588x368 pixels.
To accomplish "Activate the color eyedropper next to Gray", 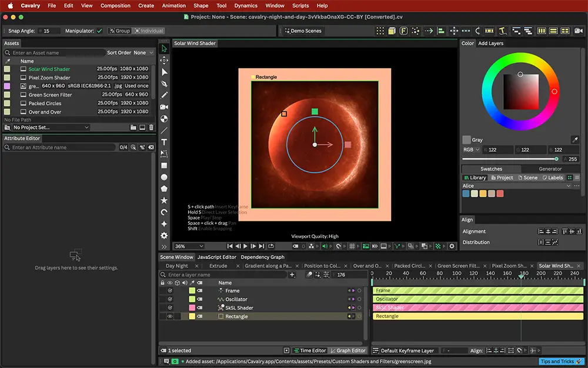I will 574,140.
